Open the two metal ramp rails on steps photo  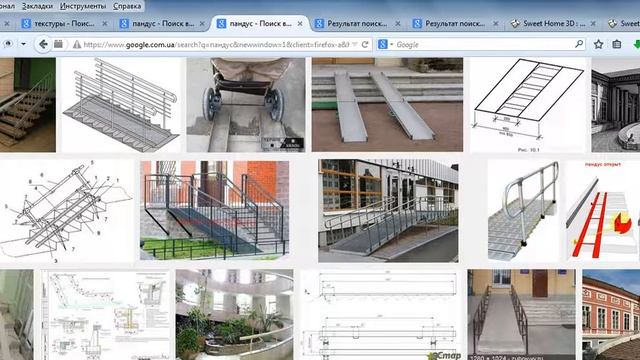387,104
